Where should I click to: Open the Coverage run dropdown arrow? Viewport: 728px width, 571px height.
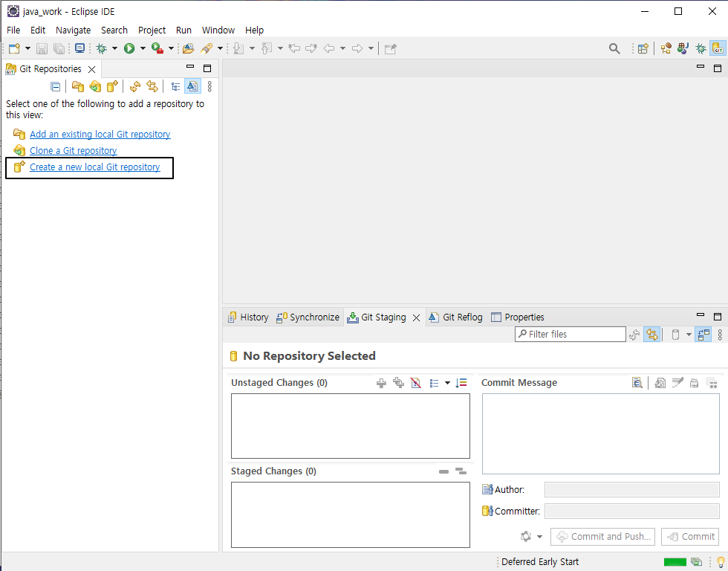coord(171,48)
